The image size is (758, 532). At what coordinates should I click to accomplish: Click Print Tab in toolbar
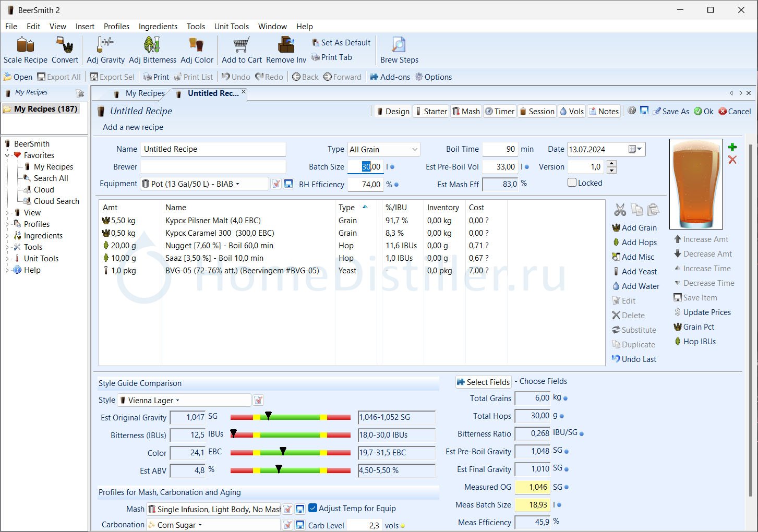(332, 57)
